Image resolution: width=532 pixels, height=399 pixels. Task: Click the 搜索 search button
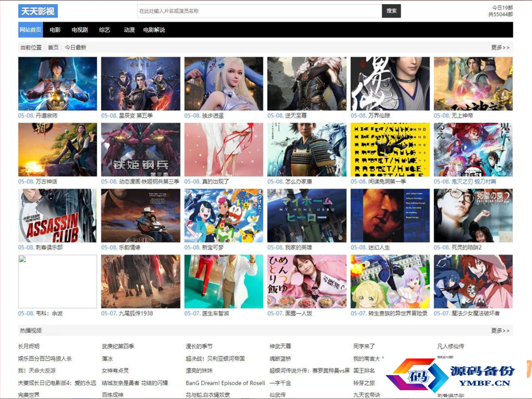[391, 11]
